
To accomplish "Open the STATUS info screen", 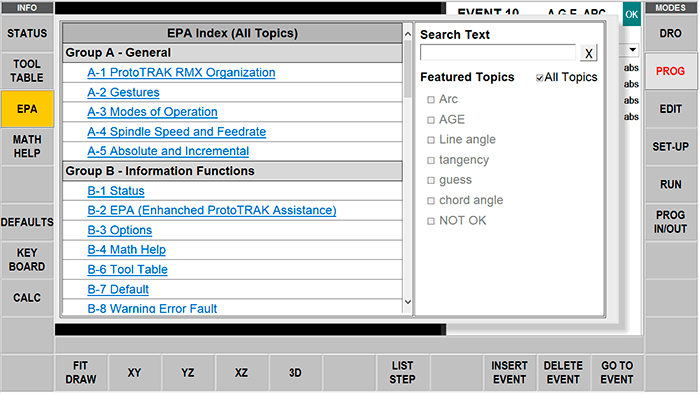I will pos(27,33).
